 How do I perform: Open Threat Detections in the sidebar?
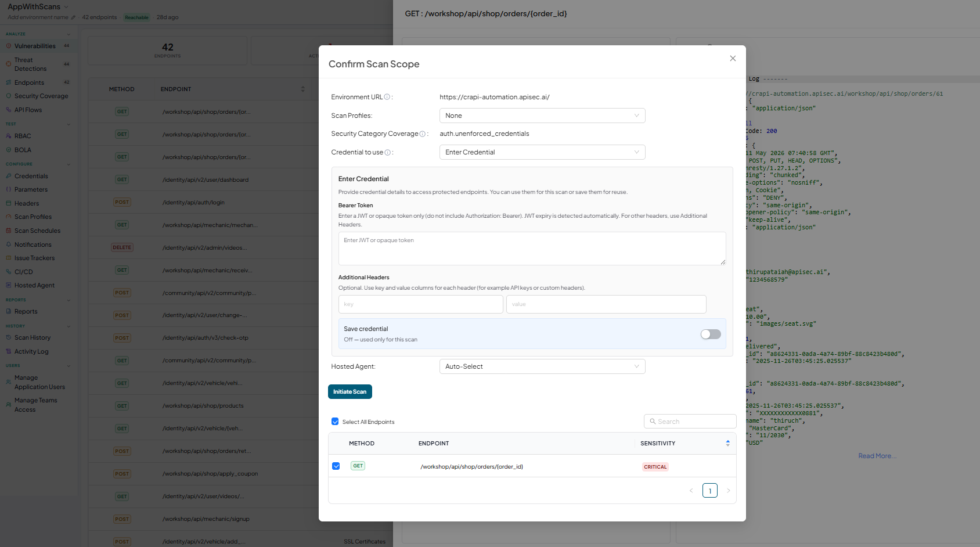[x=30, y=64]
